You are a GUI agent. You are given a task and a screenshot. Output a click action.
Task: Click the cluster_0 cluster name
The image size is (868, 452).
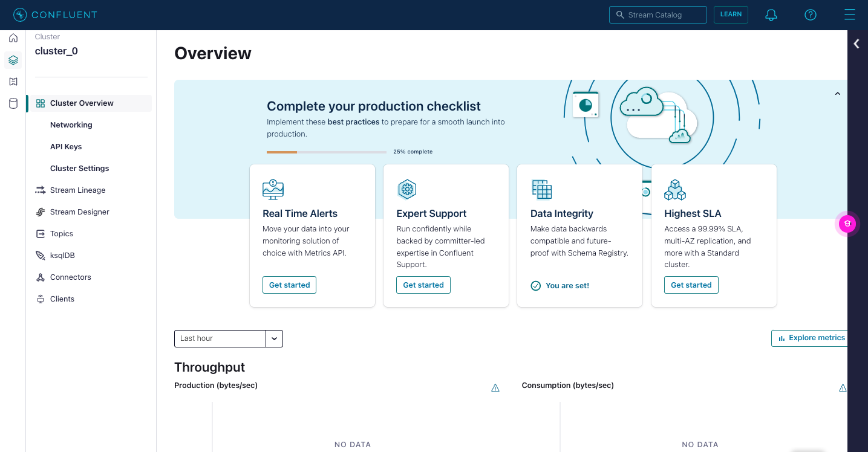point(56,51)
